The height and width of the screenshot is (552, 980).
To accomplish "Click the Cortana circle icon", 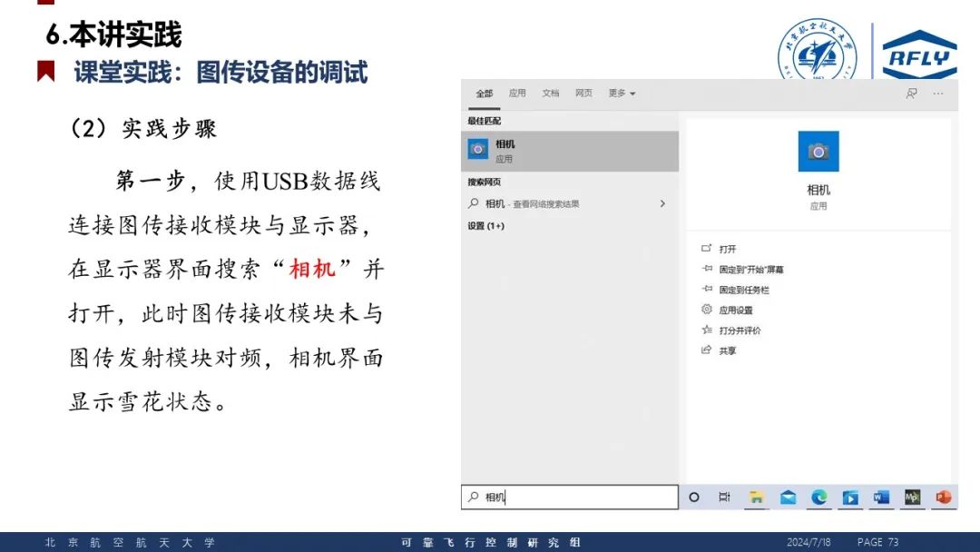I will point(694,498).
